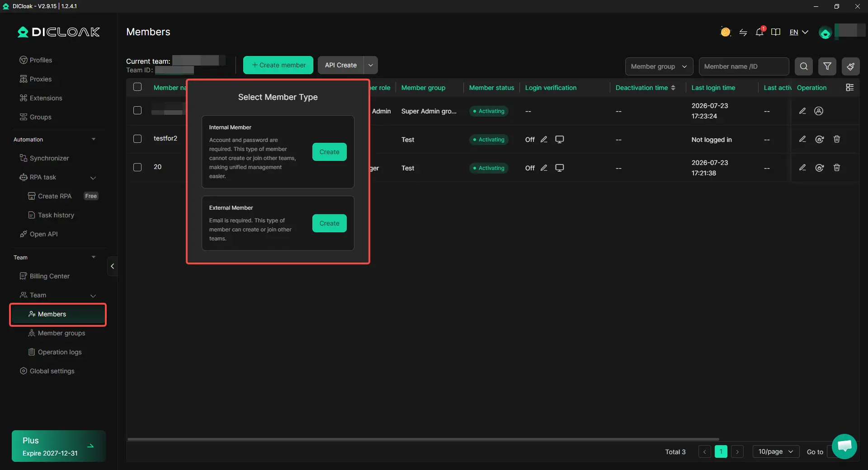Open the notification bell
The image size is (868, 470).
759,32
